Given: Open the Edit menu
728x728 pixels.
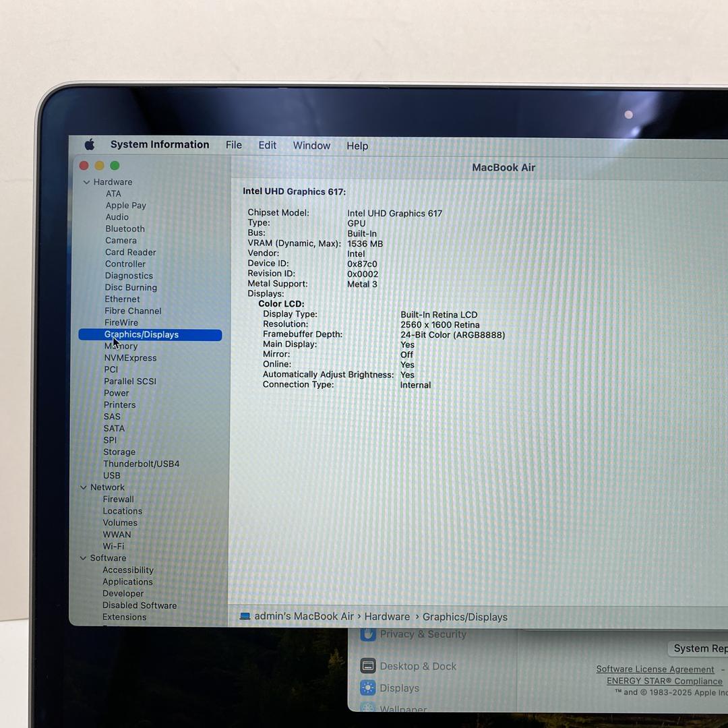Looking at the screenshot, I should point(267,146).
